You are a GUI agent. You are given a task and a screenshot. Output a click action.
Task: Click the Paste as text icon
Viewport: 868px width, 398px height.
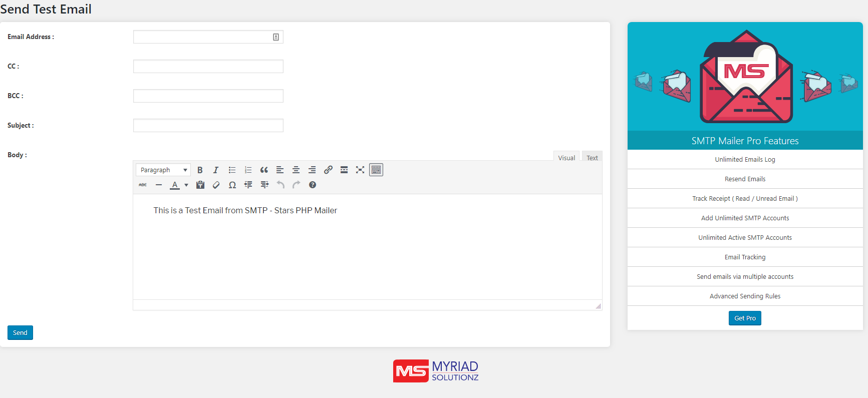click(200, 185)
